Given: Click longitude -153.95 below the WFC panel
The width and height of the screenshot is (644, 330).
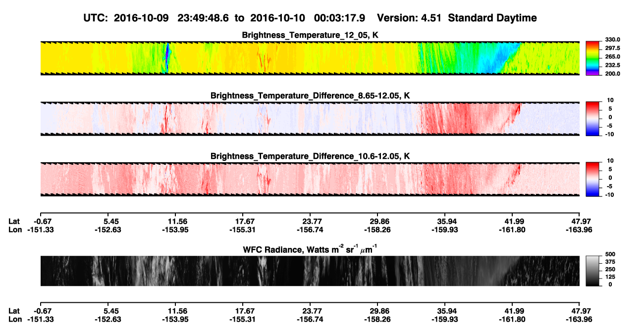Looking at the screenshot, I should 175,319.
